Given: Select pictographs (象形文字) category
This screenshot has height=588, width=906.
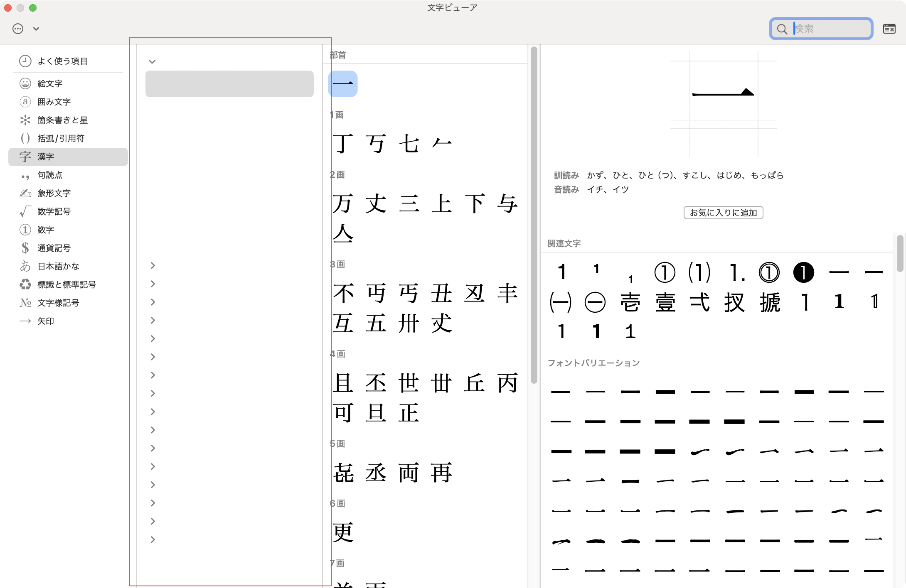Looking at the screenshot, I should 54,193.
